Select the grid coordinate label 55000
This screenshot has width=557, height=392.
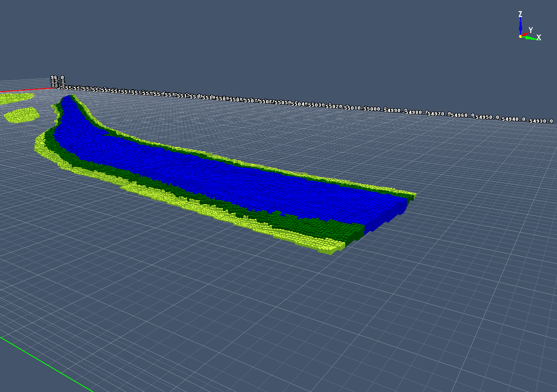pyautogui.click(x=371, y=109)
